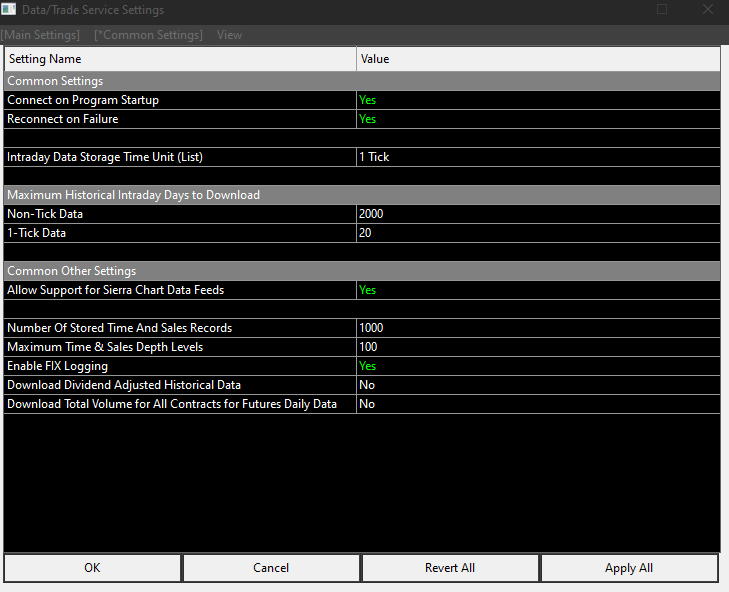Click the Data/Trade Service Settings window icon
The height and width of the screenshot is (592, 729).
(x=8, y=9)
